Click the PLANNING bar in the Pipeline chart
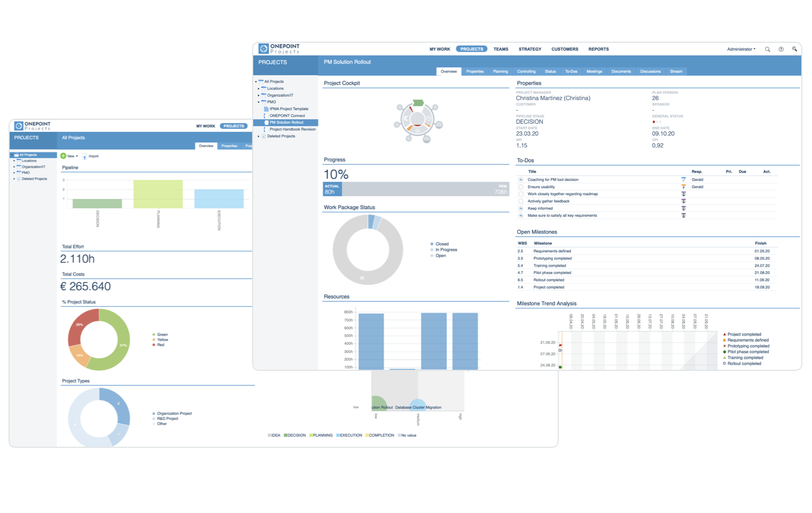 click(x=158, y=194)
